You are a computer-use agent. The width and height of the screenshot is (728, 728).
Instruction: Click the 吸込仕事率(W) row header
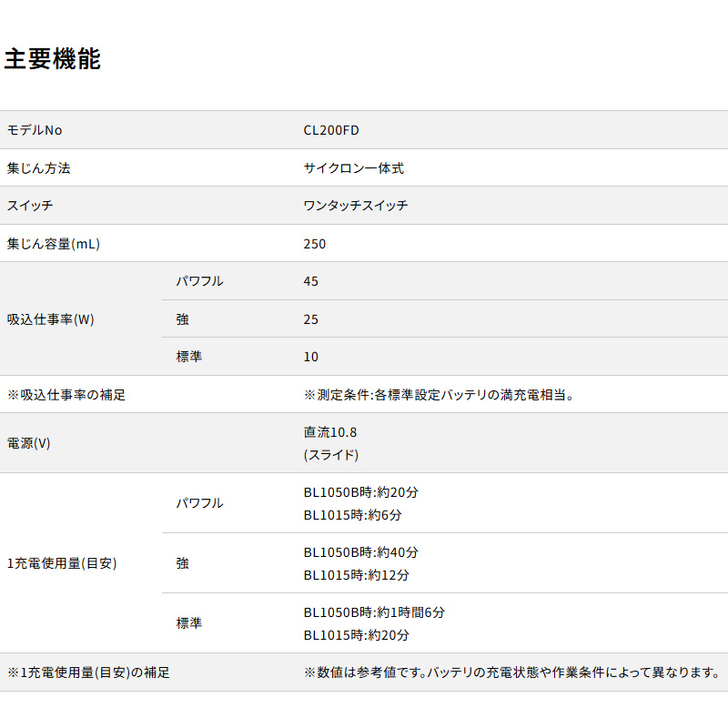(51, 319)
